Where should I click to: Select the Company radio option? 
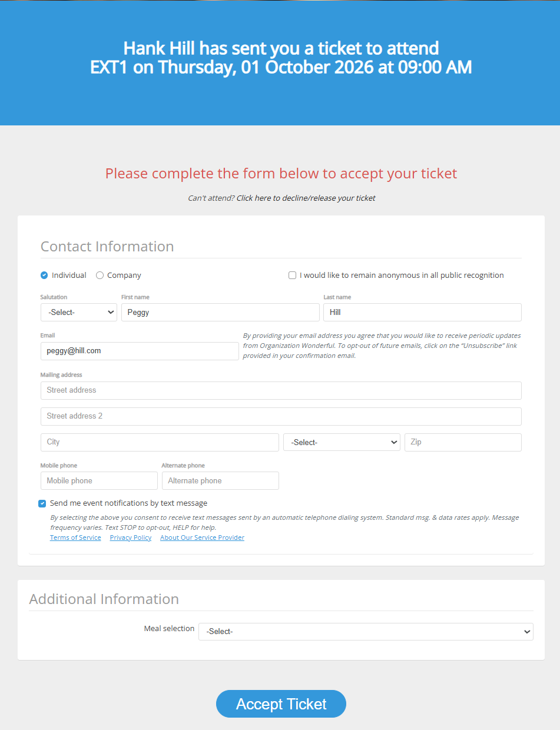100,275
